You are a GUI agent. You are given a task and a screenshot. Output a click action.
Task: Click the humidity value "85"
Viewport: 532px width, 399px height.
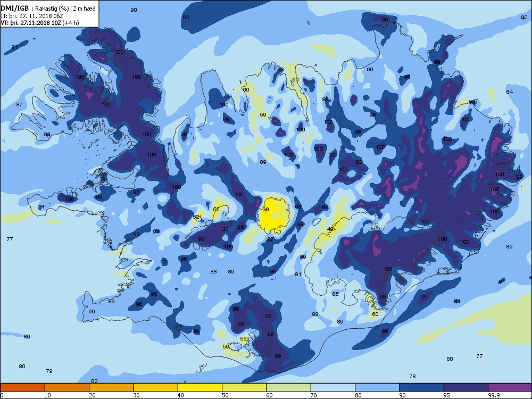pyautogui.click(x=335, y=294)
